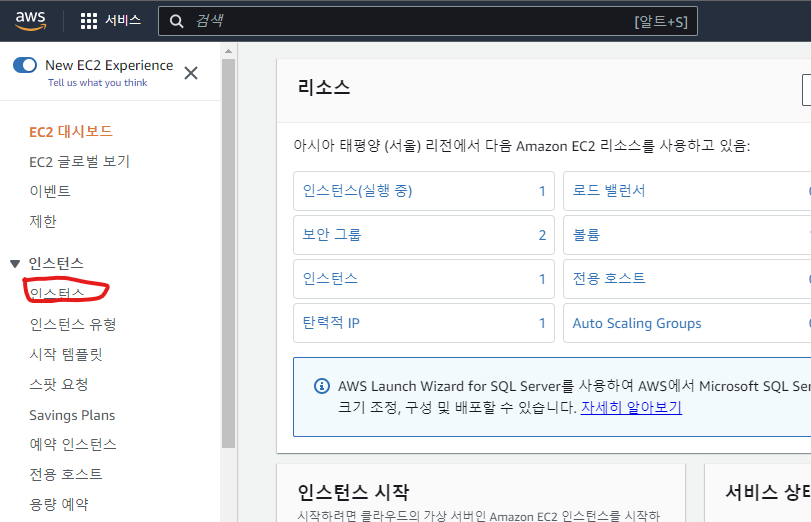Open 제한 in the sidebar

(42, 221)
